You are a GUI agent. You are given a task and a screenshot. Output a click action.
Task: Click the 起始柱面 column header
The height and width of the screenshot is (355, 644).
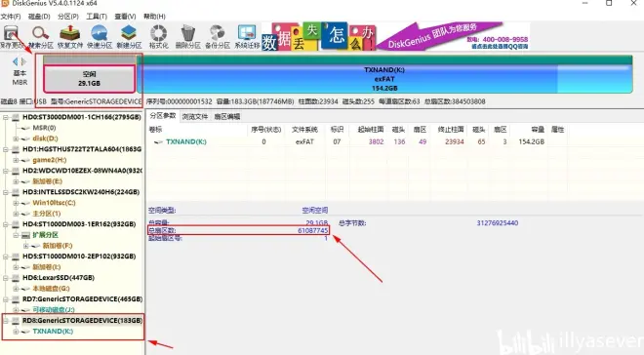(371, 130)
